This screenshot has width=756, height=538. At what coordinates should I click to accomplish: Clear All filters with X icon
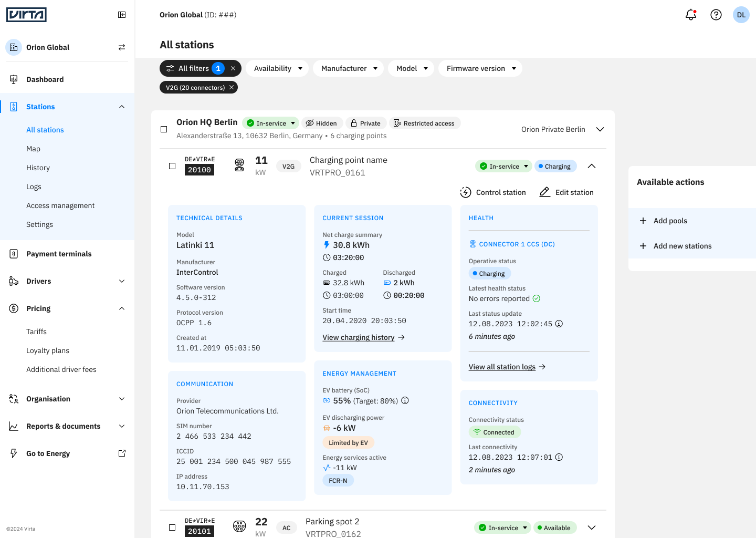233,68
